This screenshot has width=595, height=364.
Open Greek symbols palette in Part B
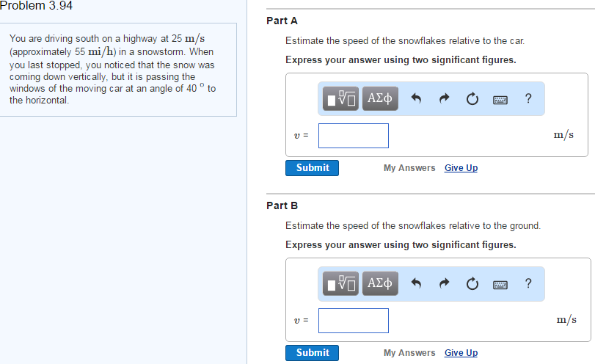coord(380,283)
